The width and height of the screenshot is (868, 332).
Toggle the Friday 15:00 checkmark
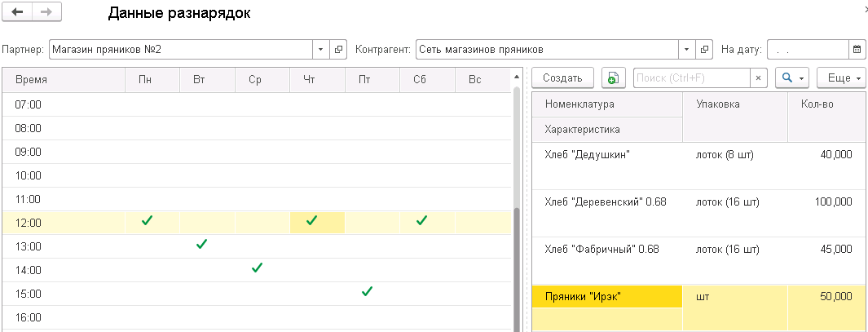tap(367, 291)
